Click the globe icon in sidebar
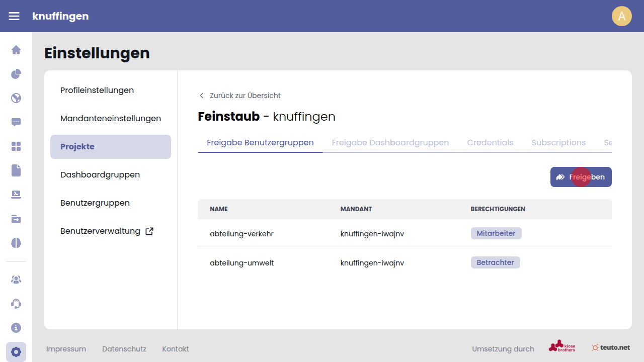Viewport: 644px width, 362px height. (16, 98)
